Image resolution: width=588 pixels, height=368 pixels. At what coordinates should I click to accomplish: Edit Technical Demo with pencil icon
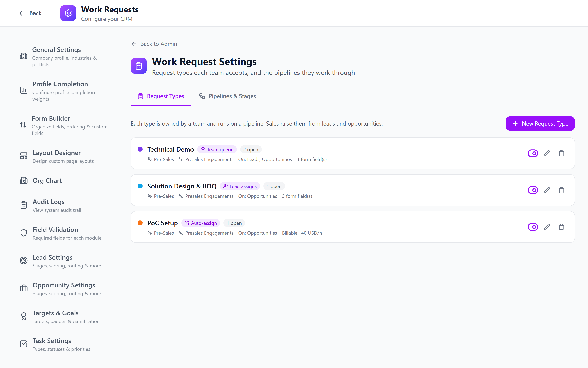coord(547,153)
